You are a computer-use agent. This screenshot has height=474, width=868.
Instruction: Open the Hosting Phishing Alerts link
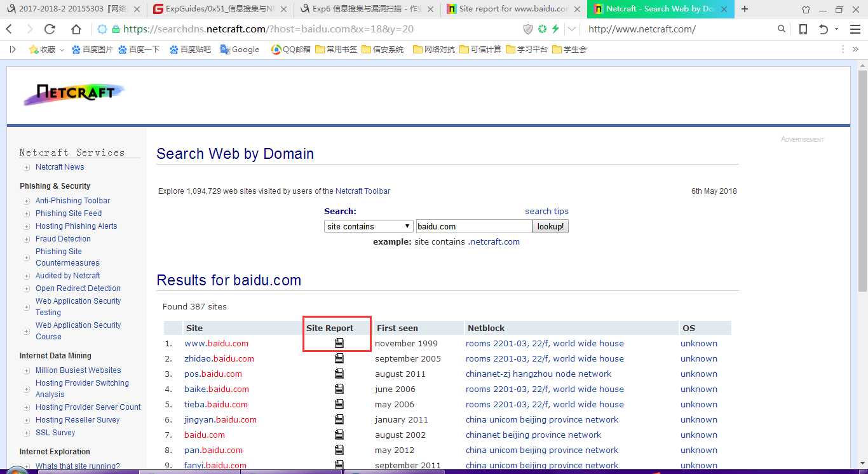(x=76, y=226)
